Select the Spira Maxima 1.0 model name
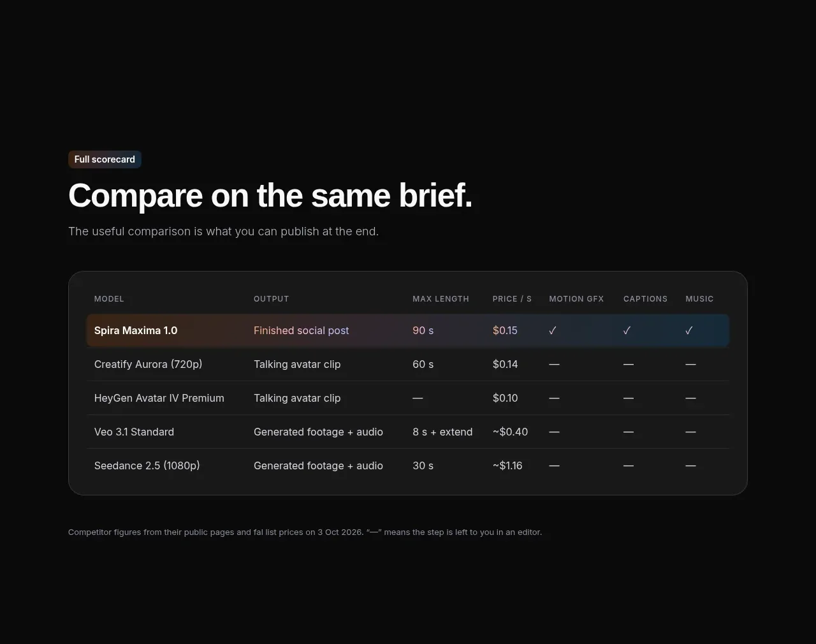 coord(136,330)
